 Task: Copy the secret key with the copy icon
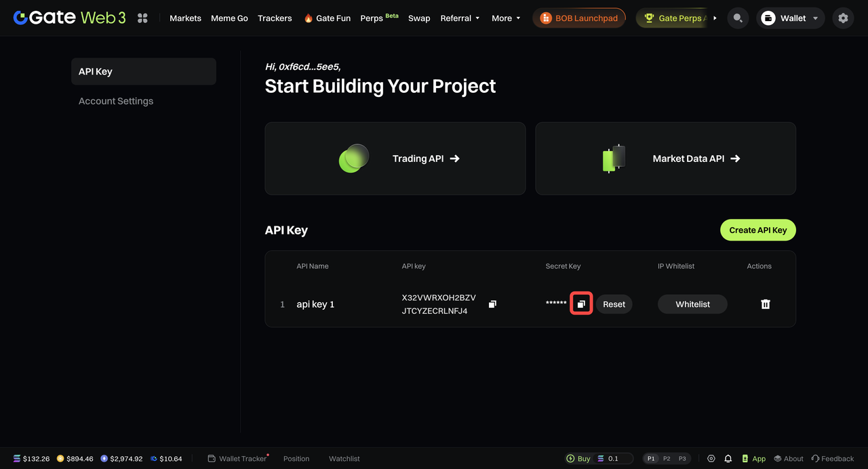coord(581,304)
